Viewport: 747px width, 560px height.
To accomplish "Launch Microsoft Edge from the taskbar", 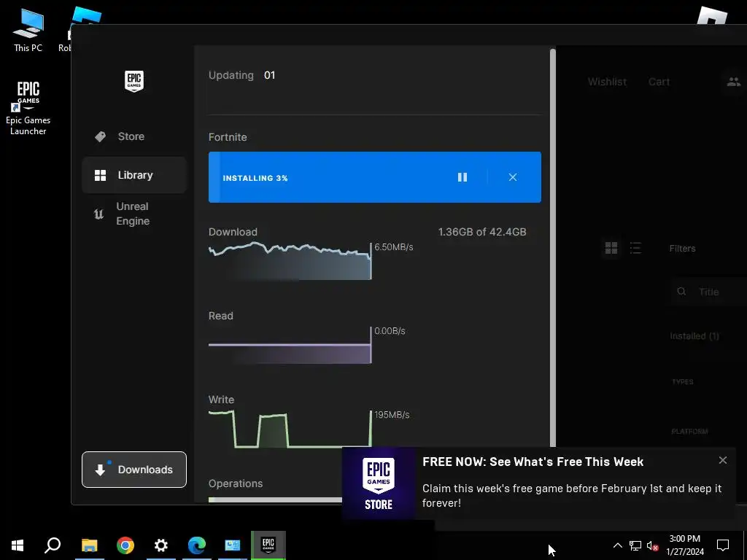I will pos(197,545).
